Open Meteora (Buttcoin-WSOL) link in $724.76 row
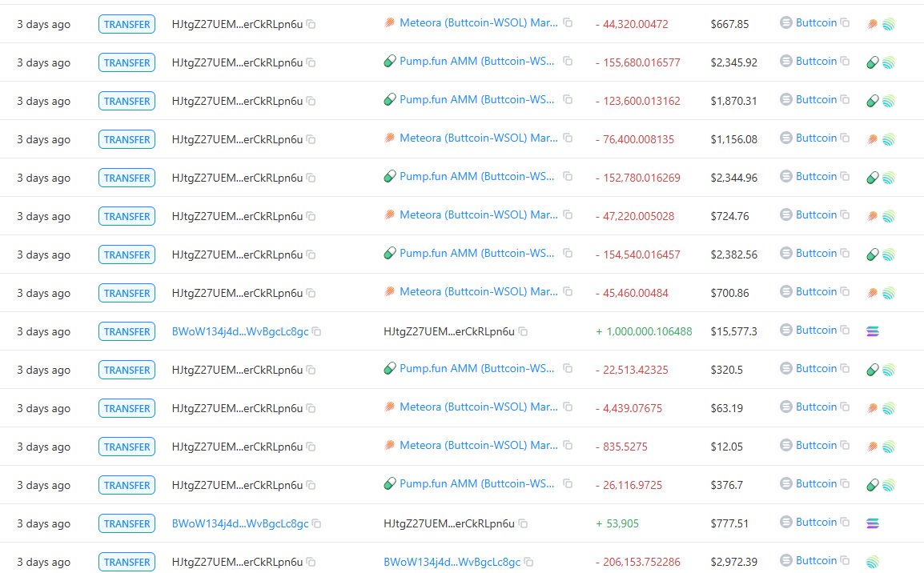Image resolution: width=924 pixels, height=573 pixels. 479,215
